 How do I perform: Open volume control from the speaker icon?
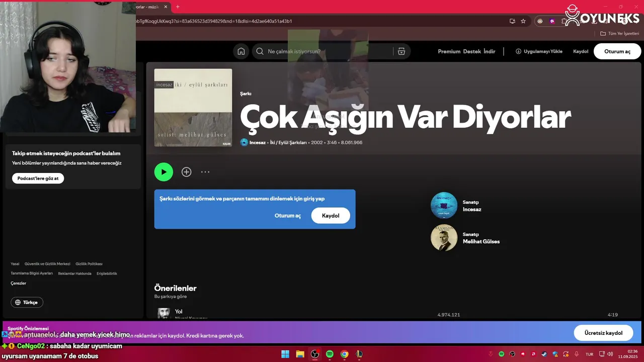(x=610, y=354)
